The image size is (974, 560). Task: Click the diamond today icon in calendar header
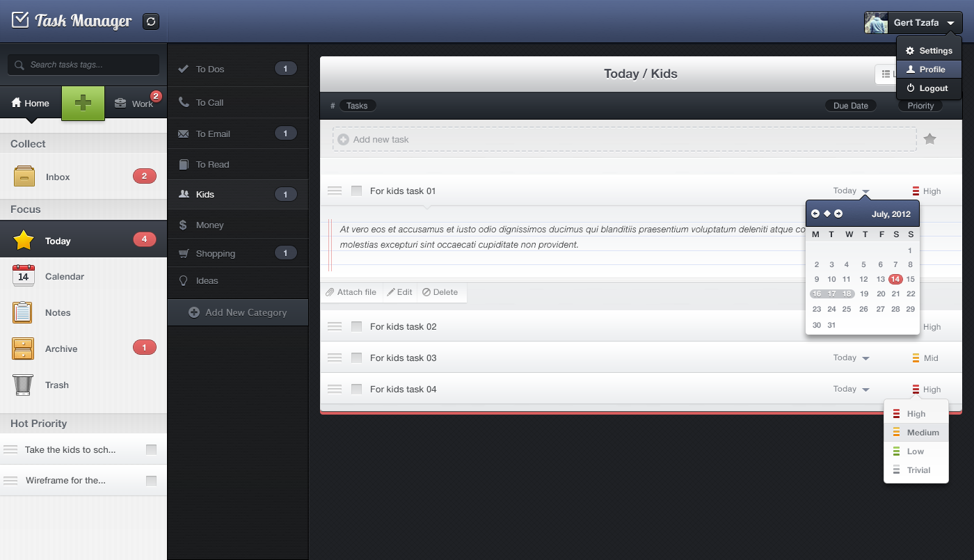click(827, 214)
